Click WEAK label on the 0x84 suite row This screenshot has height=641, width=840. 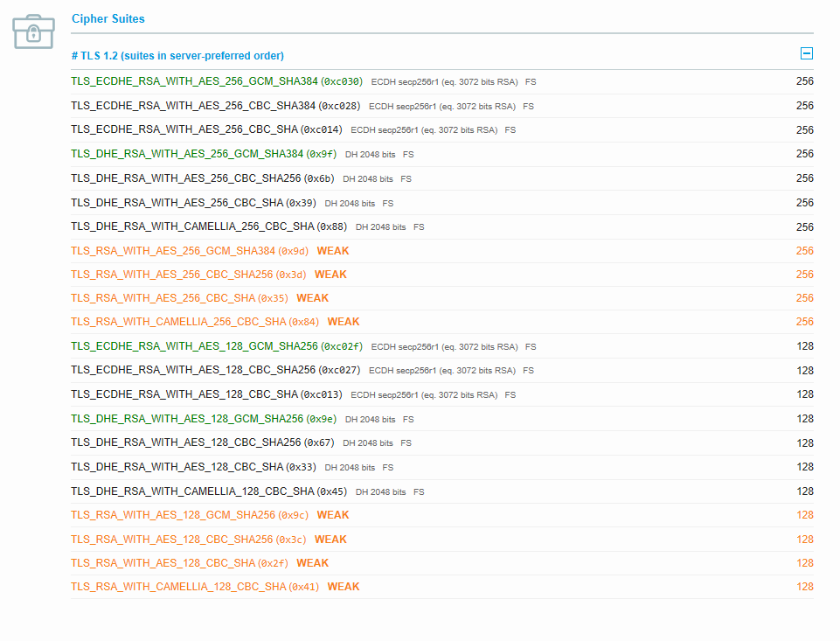(344, 322)
